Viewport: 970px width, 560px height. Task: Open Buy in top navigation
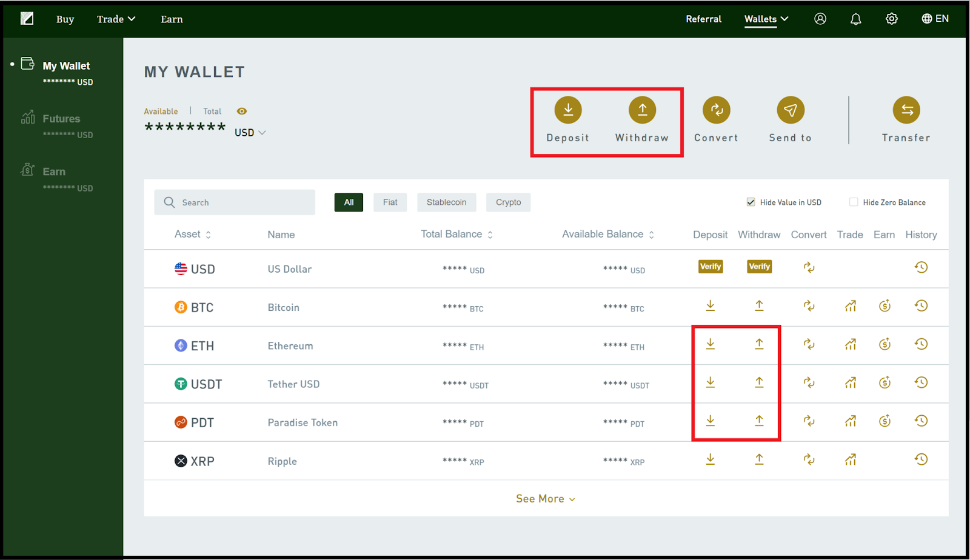(x=65, y=19)
